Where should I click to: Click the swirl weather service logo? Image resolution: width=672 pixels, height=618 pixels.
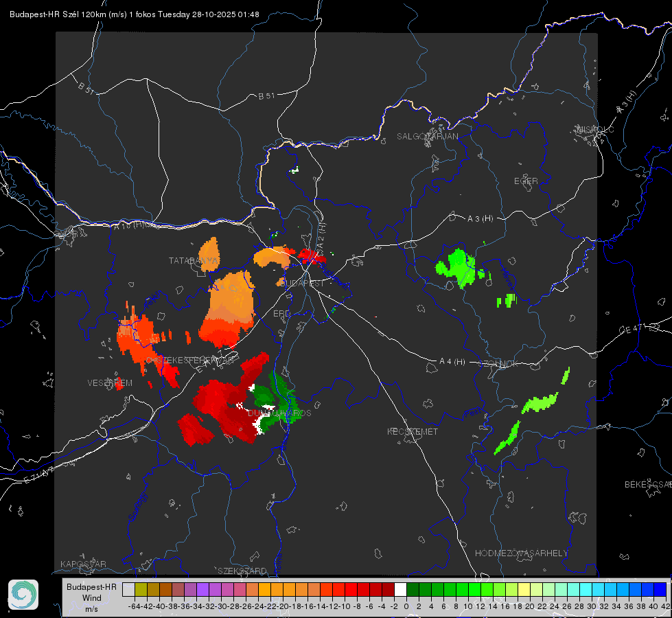[23, 595]
